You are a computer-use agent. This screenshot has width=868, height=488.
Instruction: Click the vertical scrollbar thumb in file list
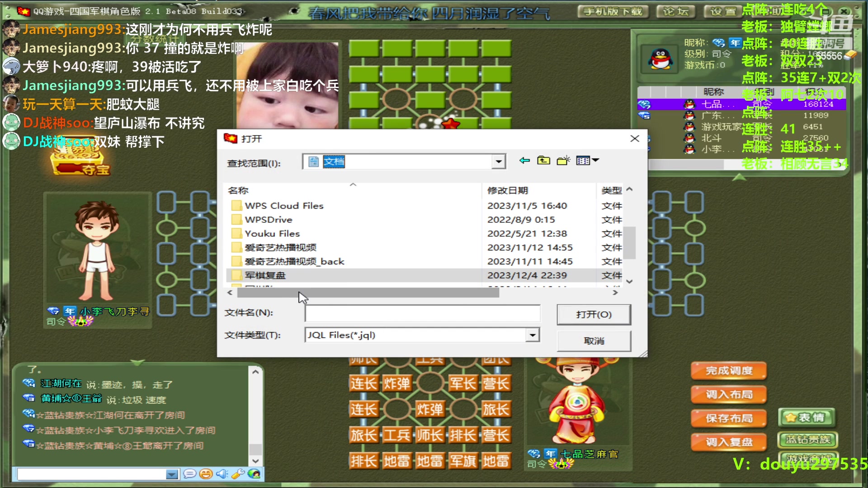point(629,243)
